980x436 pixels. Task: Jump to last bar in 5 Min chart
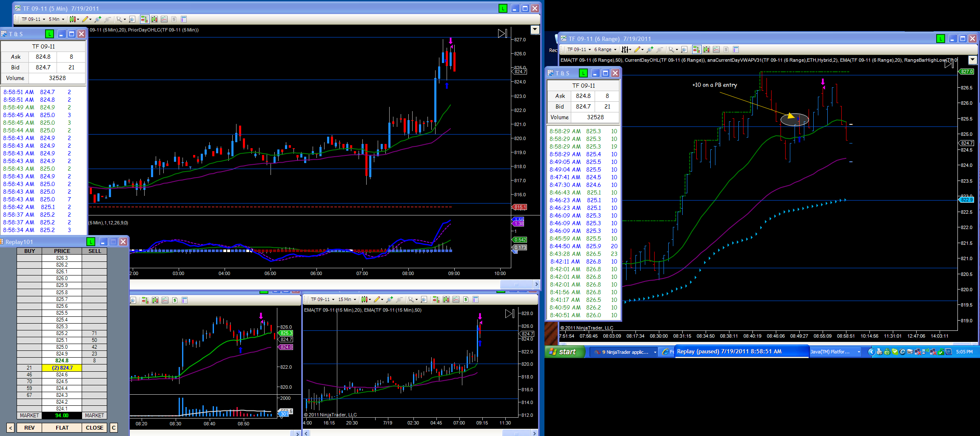coord(502,33)
